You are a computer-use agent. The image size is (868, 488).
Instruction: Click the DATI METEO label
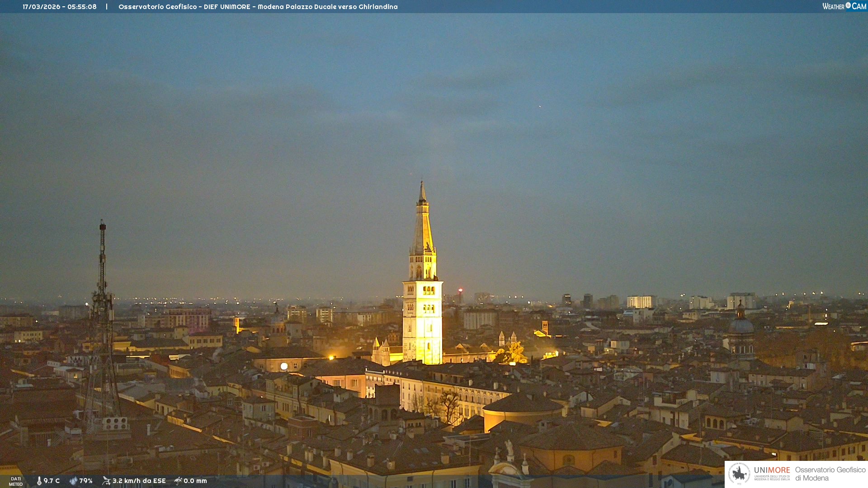pos(16,481)
